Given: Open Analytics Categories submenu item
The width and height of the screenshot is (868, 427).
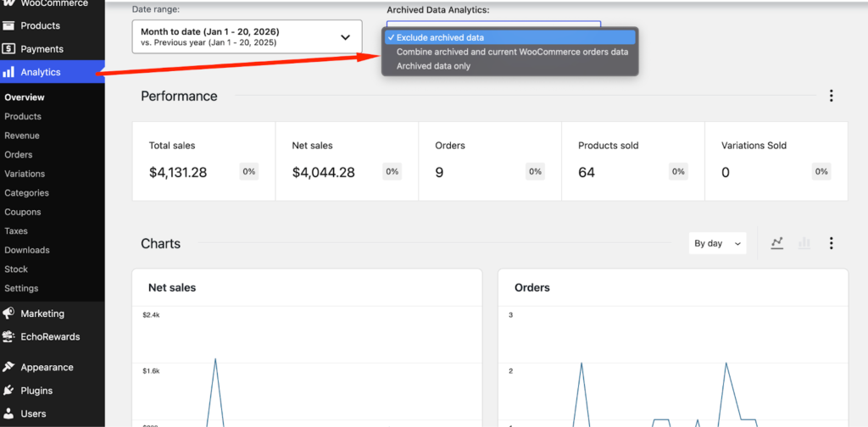Looking at the screenshot, I should [x=26, y=193].
